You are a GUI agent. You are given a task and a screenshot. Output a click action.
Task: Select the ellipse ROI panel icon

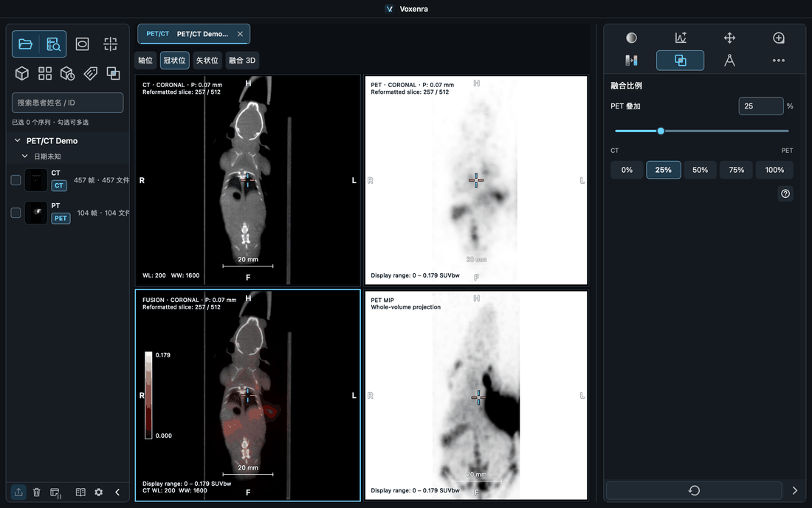click(83, 44)
